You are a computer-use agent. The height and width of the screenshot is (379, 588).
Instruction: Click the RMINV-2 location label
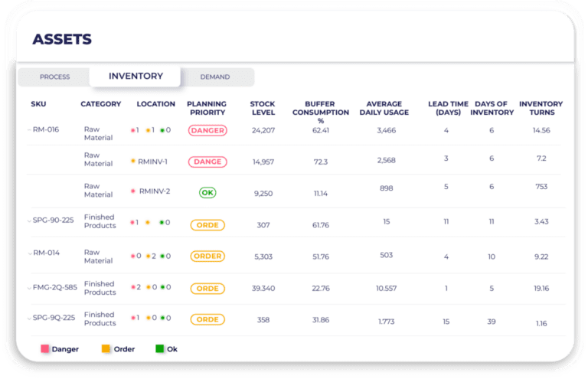pos(155,191)
